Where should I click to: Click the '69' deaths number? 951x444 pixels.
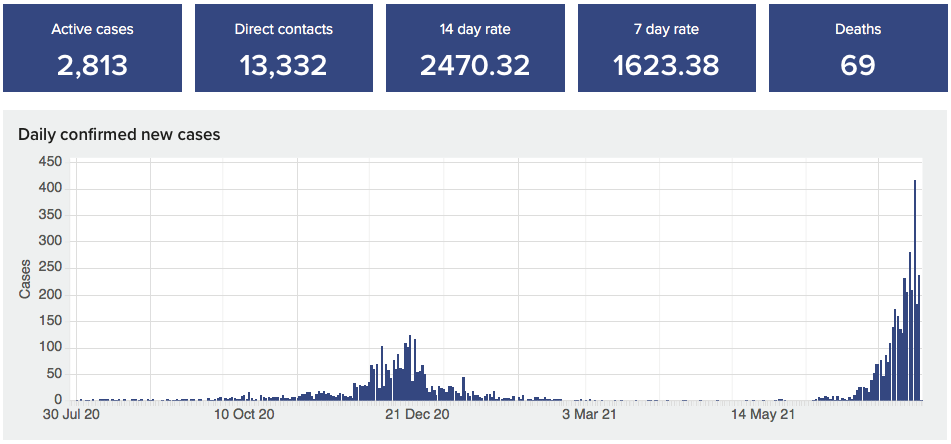tap(858, 66)
